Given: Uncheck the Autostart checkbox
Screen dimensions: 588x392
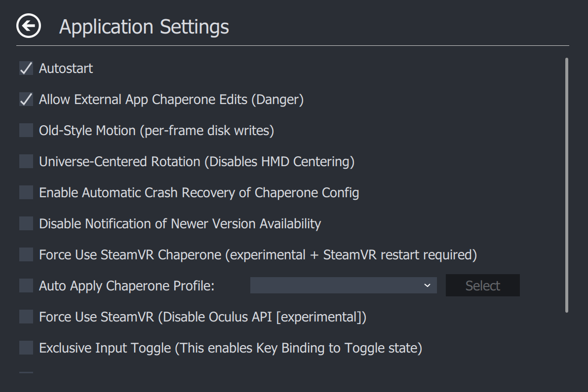Looking at the screenshot, I should pyautogui.click(x=26, y=69).
